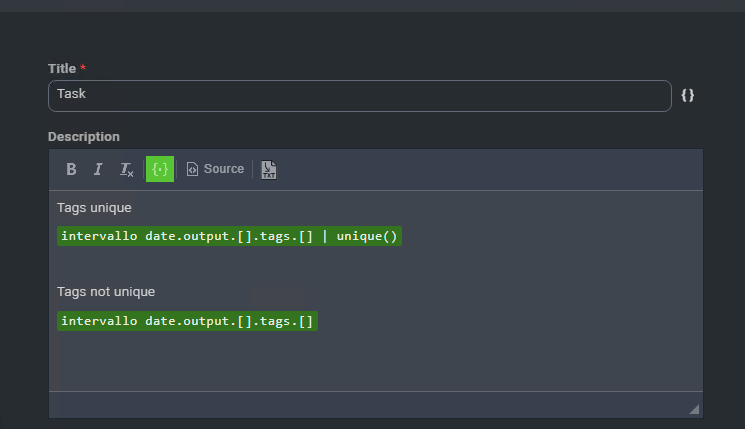Viewport: 745px width, 429px height.
Task: Click the Paste as plain text icon
Action: pos(269,170)
